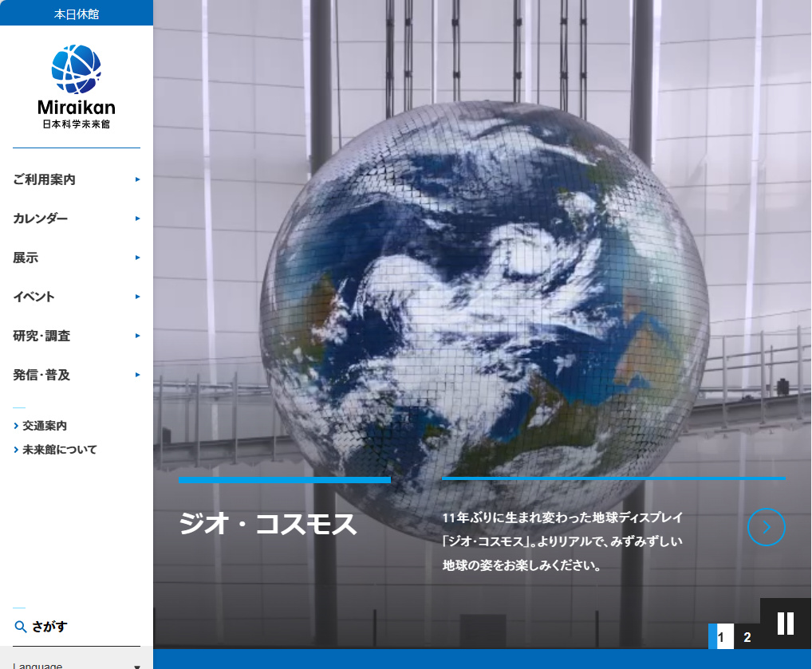
Task: Open the 交通案内 link
Action: coord(45,427)
